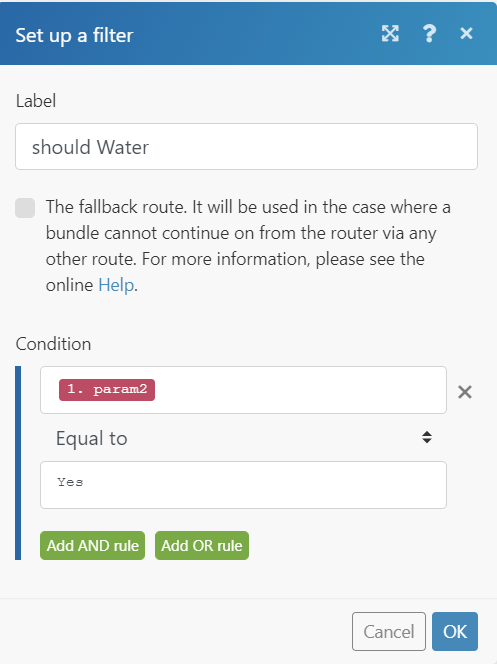Add an OR rule
This screenshot has height=664, width=497.
point(202,545)
